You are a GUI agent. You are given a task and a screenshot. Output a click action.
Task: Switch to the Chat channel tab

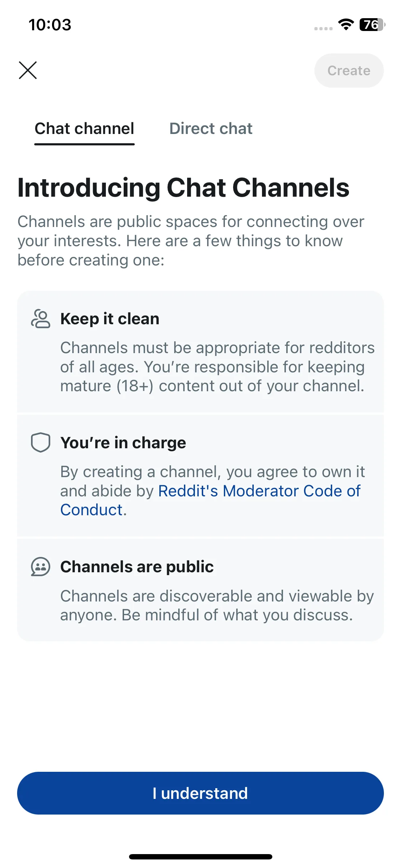point(84,129)
